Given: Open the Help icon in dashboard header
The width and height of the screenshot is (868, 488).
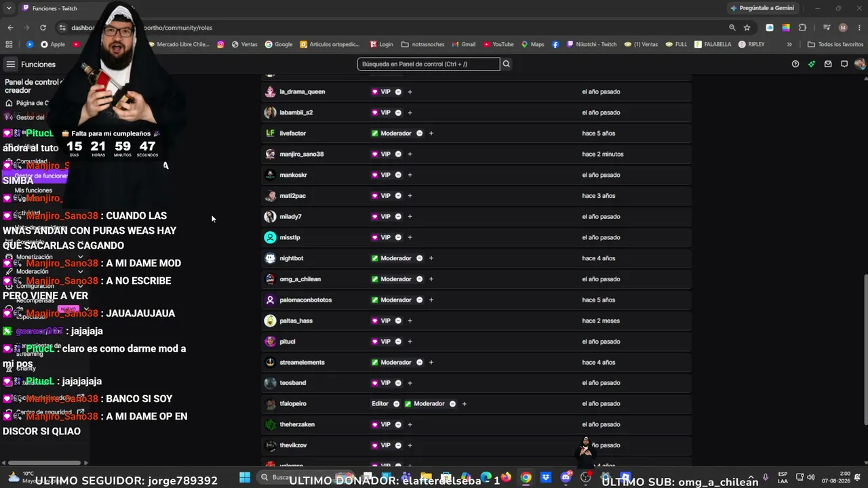Looking at the screenshot, I should (x=795, y=64).
